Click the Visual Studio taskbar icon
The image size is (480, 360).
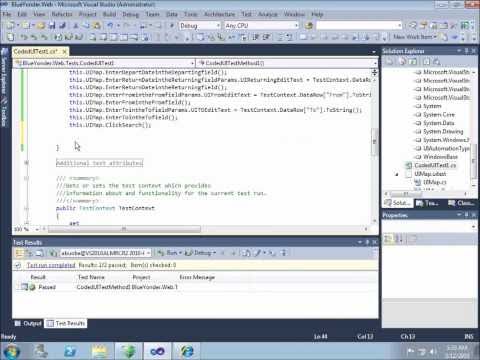157,351
